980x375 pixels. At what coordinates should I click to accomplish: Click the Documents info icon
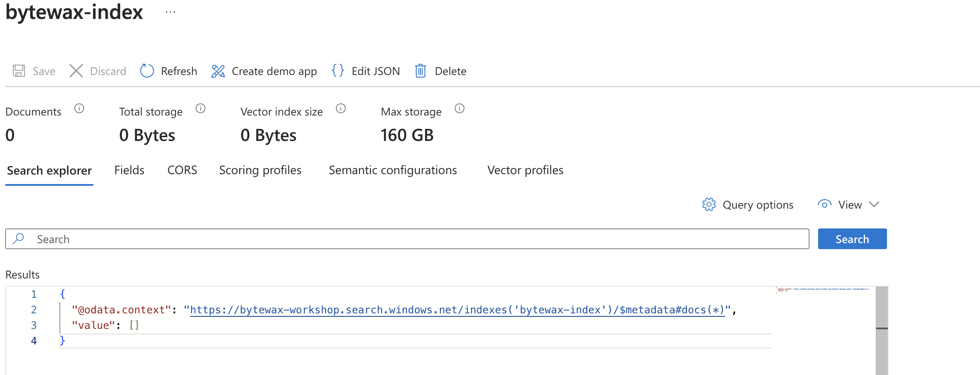pyautogui.click(x=79, y=109)
